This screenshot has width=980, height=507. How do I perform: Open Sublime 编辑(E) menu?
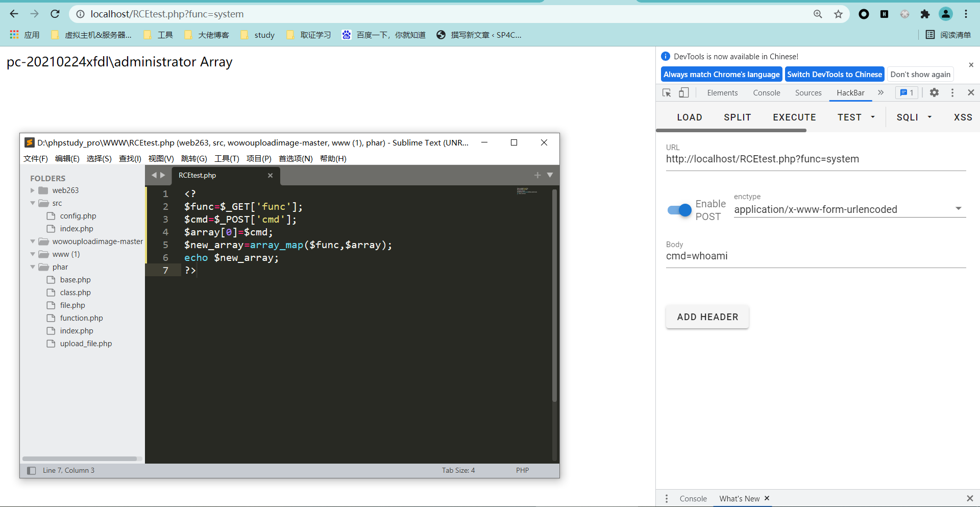coord(67,158)
